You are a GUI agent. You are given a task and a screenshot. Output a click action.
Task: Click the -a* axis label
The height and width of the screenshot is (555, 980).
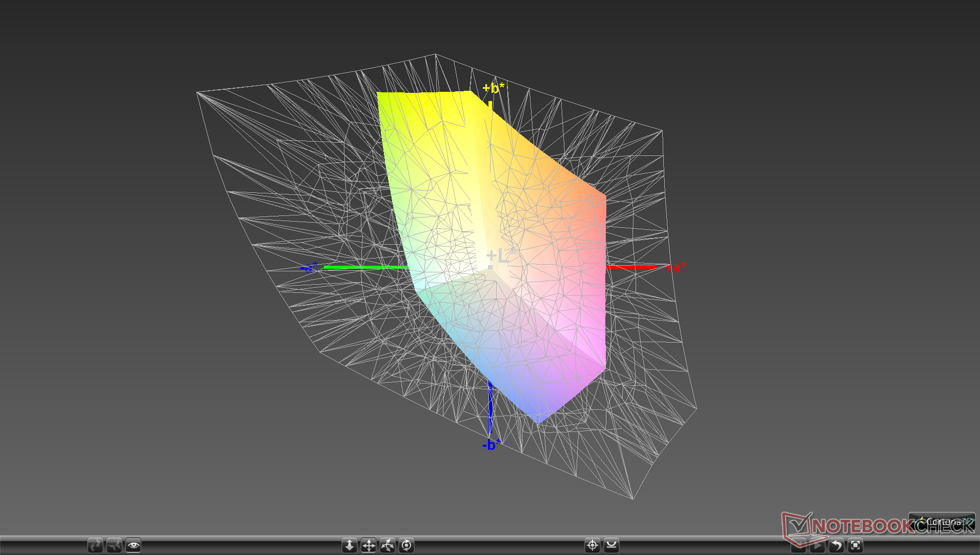pos(309,267)
